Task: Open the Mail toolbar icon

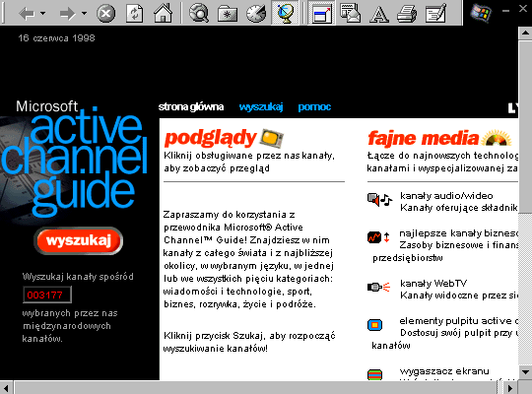Action: pos(350,13)
